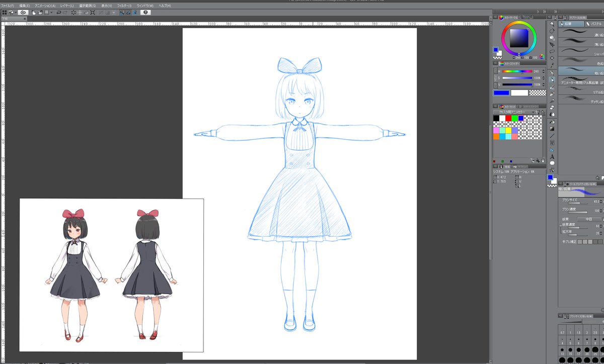604x364 pixels.
Task: Adjust the brush size slider
Action: [578, 203]
